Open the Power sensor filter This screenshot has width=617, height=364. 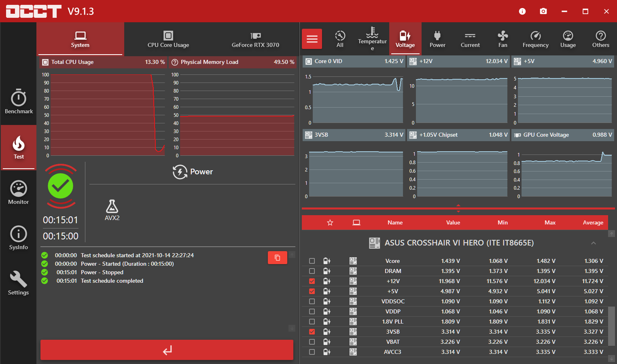(437, 39)
